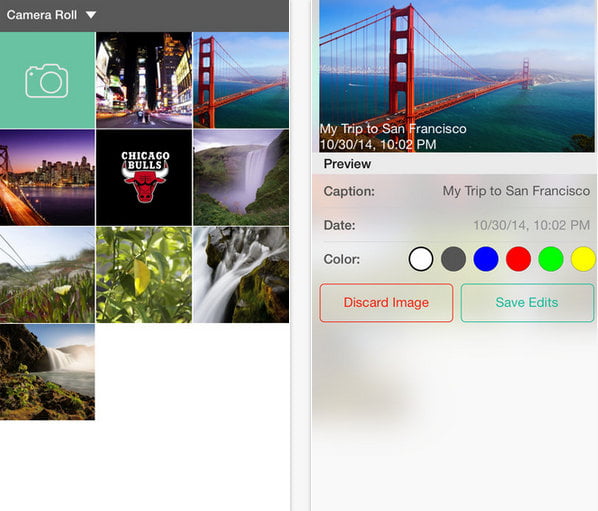Click the Discard Image button
598x511 pixels.
386,303
